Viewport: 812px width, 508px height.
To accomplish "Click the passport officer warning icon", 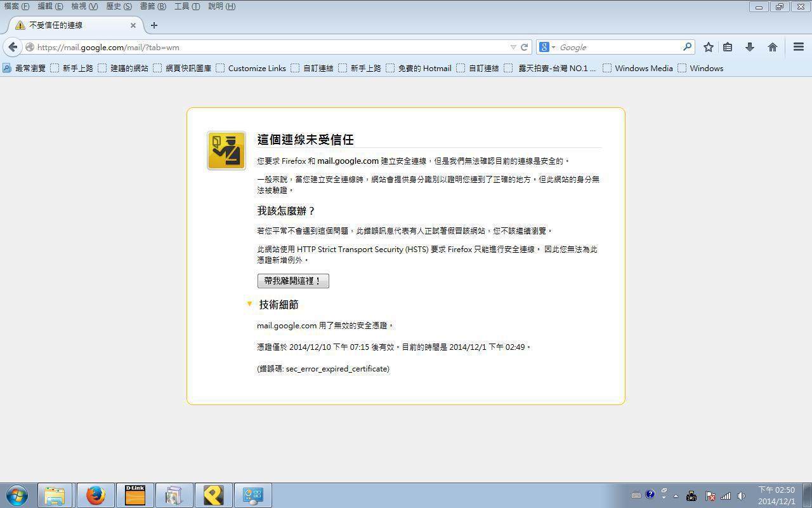I will click(226, 150).
